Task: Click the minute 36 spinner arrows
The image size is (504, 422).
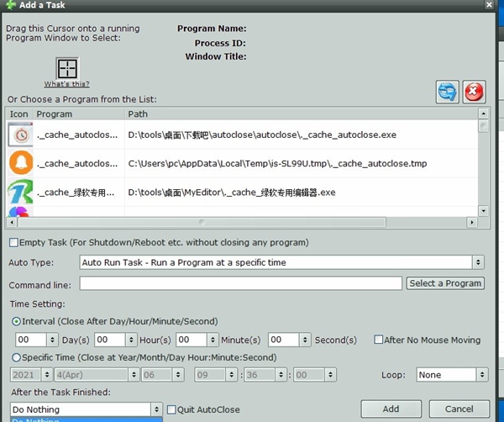Action: coord(281,375)
